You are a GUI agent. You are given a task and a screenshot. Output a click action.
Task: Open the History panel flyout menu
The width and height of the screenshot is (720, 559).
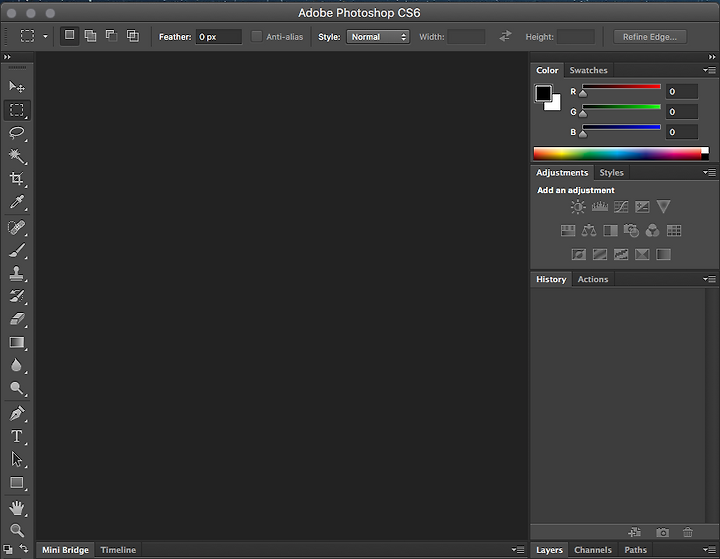click(709, 279)
